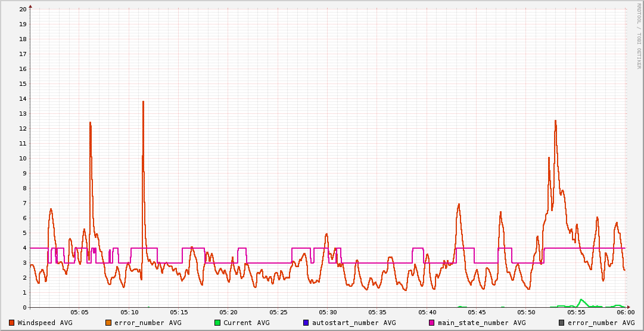Select the autostart_number AVG legend label
644x331 pixels.
coord(353,323)
